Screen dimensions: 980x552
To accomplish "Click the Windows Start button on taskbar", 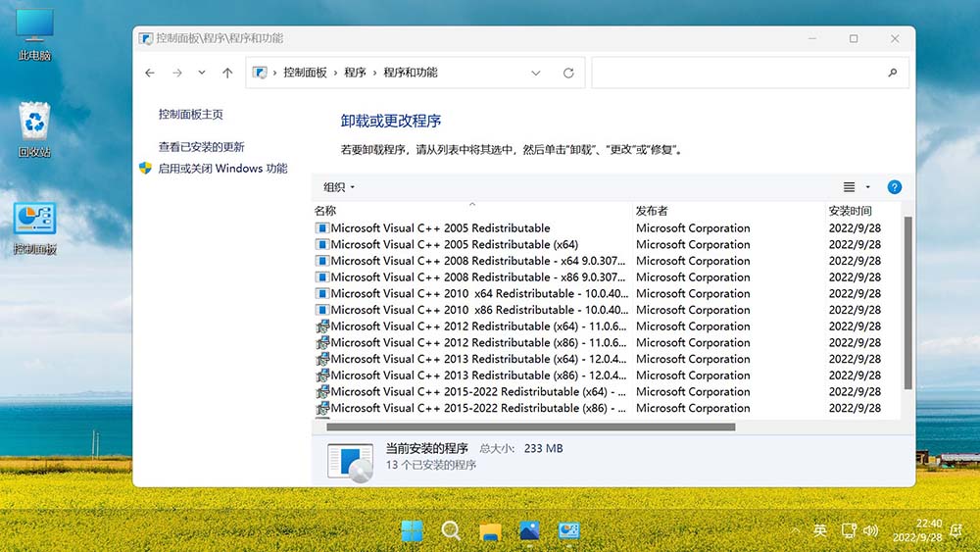I will 413,530.
